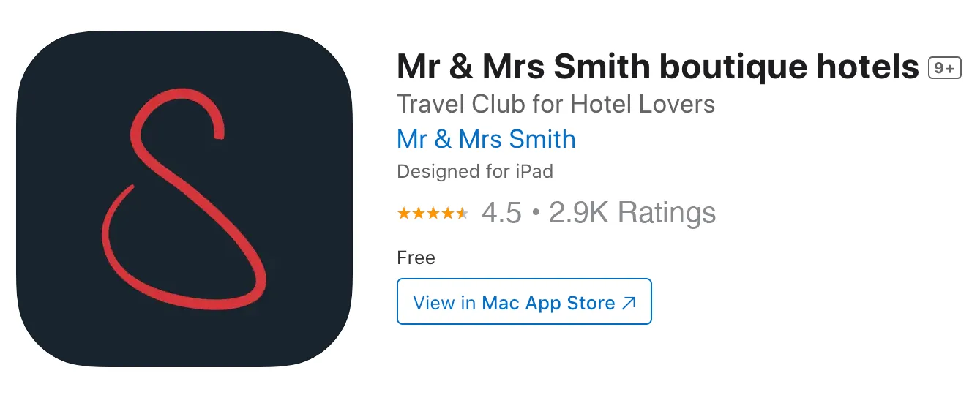Viewport: 980px width, 395px height.
Task: Click the 4.5 rating score
Action: (x=501, y=213)
